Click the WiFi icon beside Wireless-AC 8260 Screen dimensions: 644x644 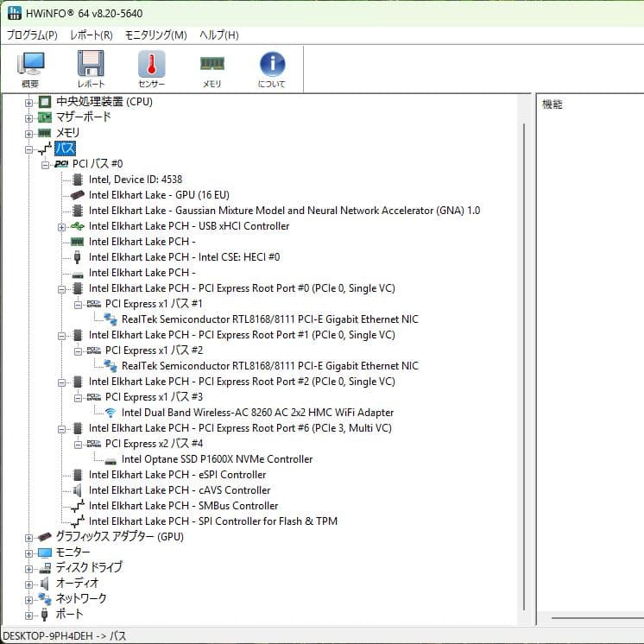click(110, 413)
